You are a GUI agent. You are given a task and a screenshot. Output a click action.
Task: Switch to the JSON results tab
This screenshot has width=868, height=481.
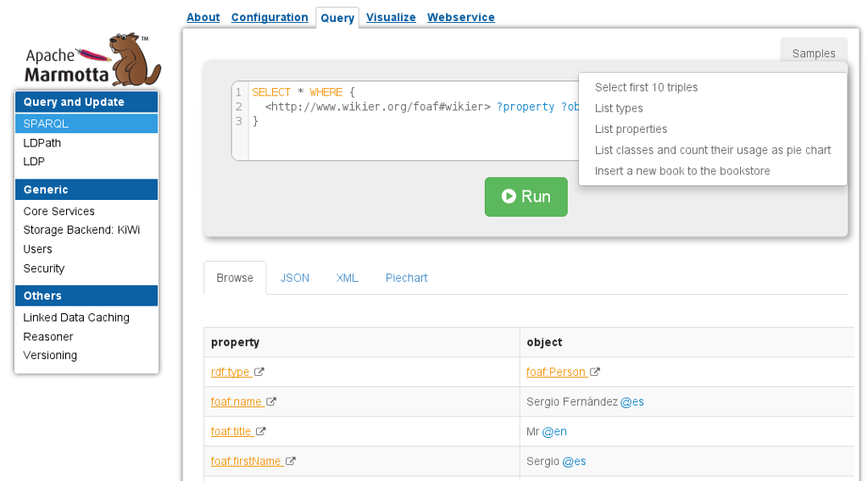294,278
